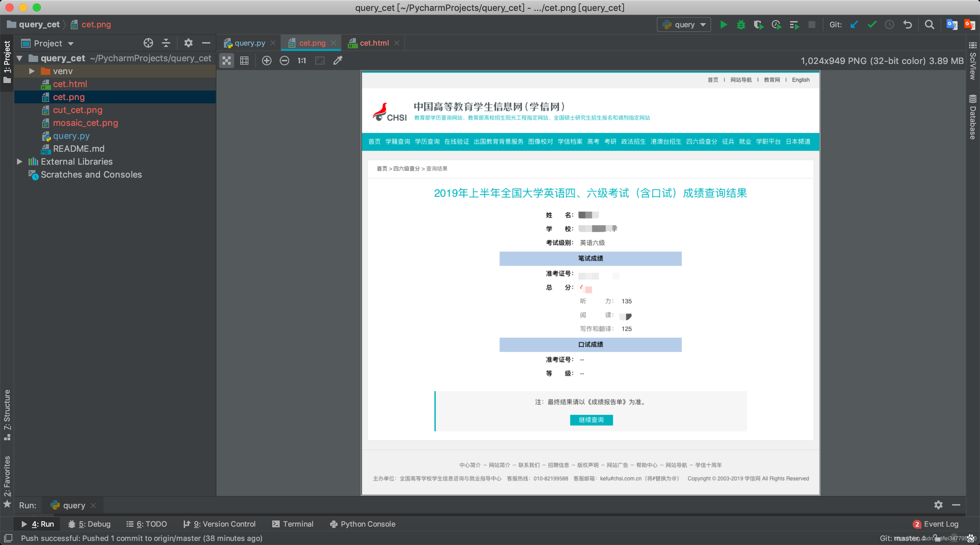
Task: Debug the query script using bug icon
Action: (741, 24)
